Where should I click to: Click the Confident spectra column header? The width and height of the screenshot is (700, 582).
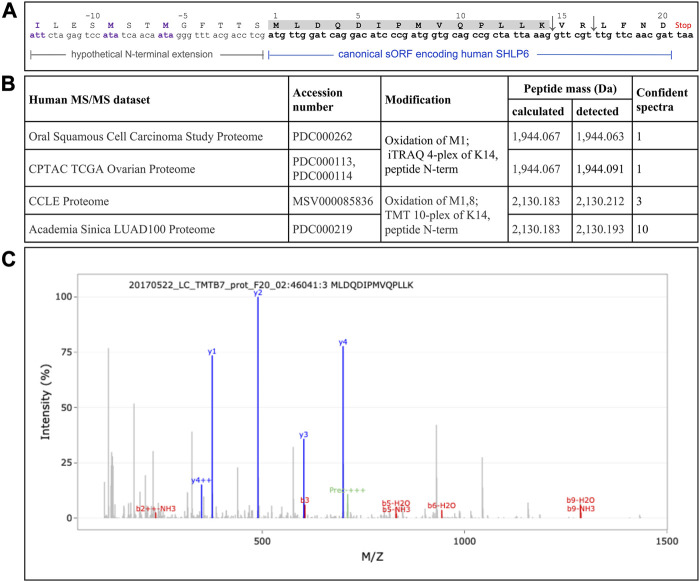[x=661, y=99]
